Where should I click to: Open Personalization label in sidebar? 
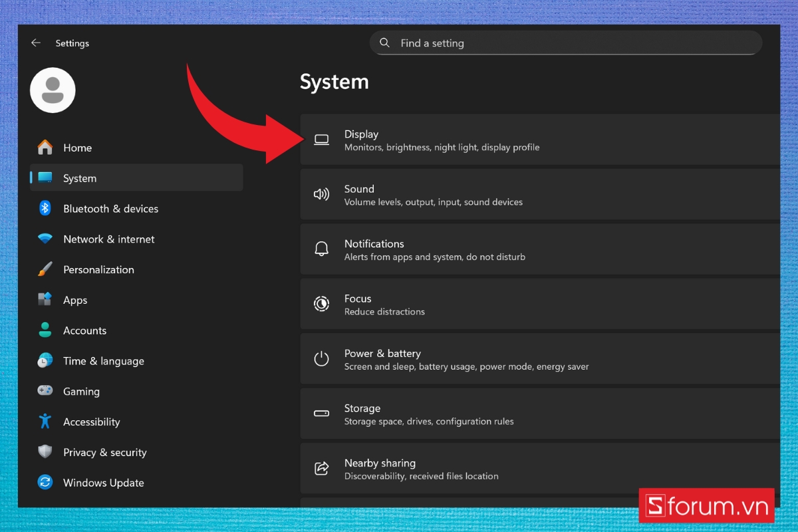click(98, 269)
